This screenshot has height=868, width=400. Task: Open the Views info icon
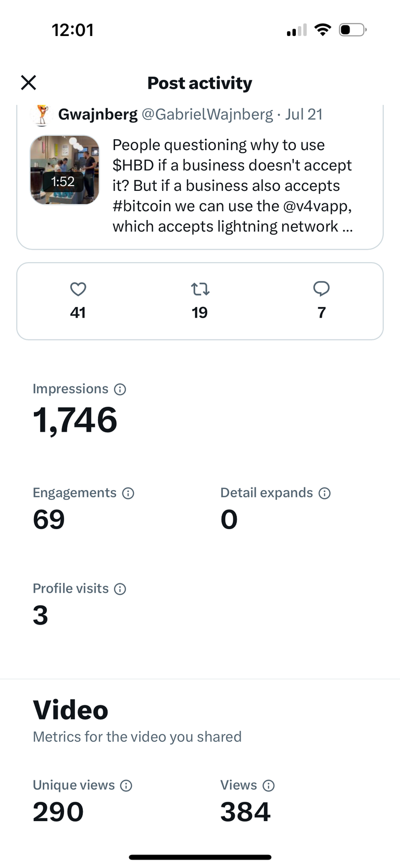click(x=269, y=786)
